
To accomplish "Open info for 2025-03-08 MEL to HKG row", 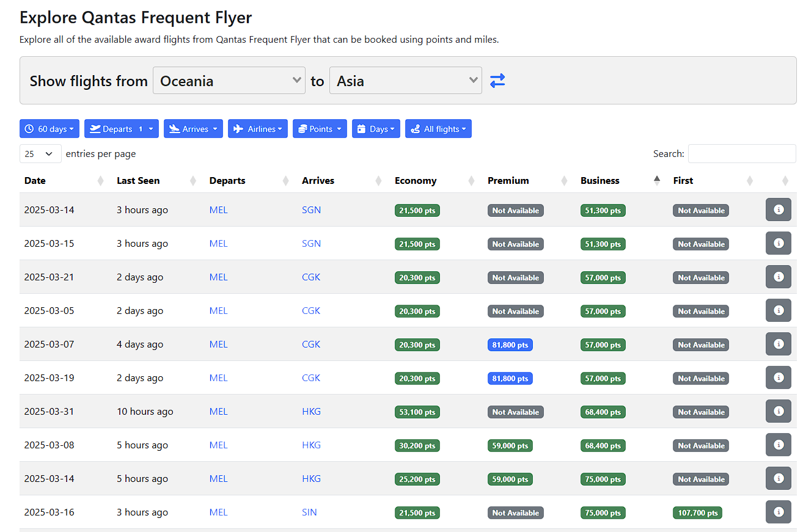I will click(778, 445).
